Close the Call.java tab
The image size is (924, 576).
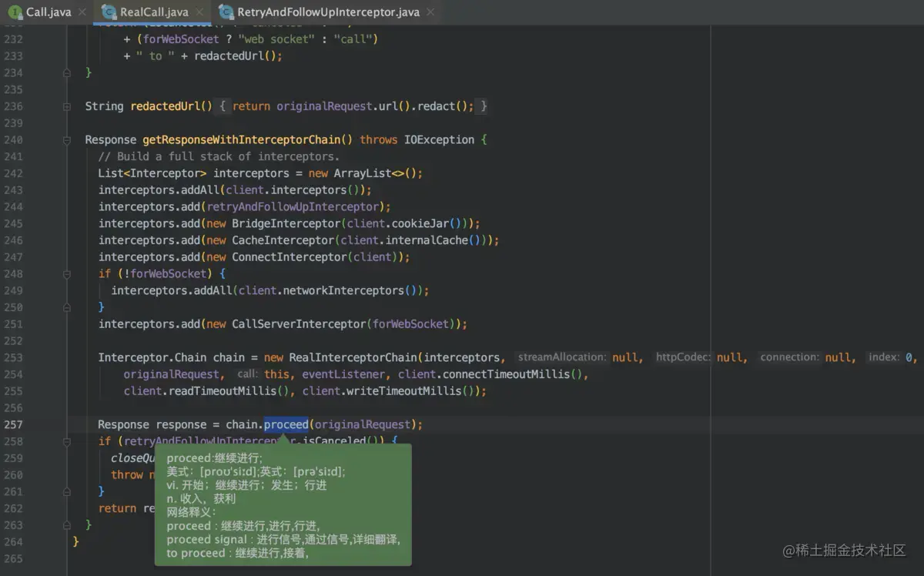[82, 12]
